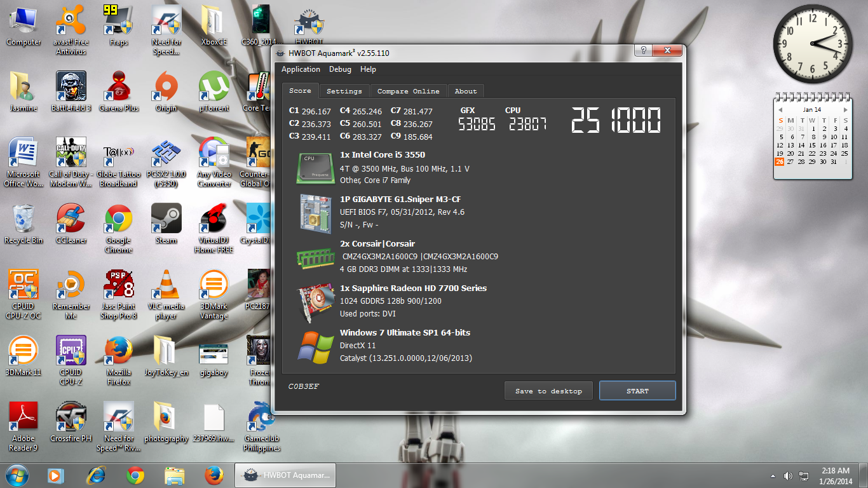Select the VirtualDJ Home FREE icon

point(214,229)
